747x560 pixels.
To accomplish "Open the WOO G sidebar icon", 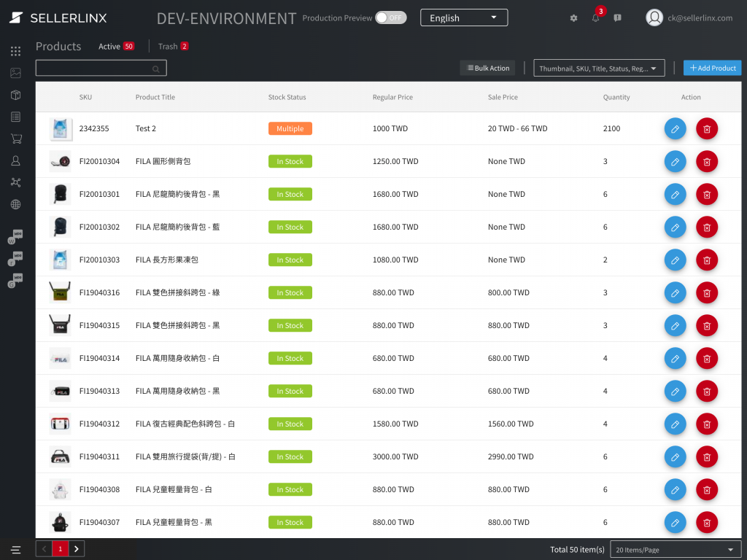I will tap(15, 281).
